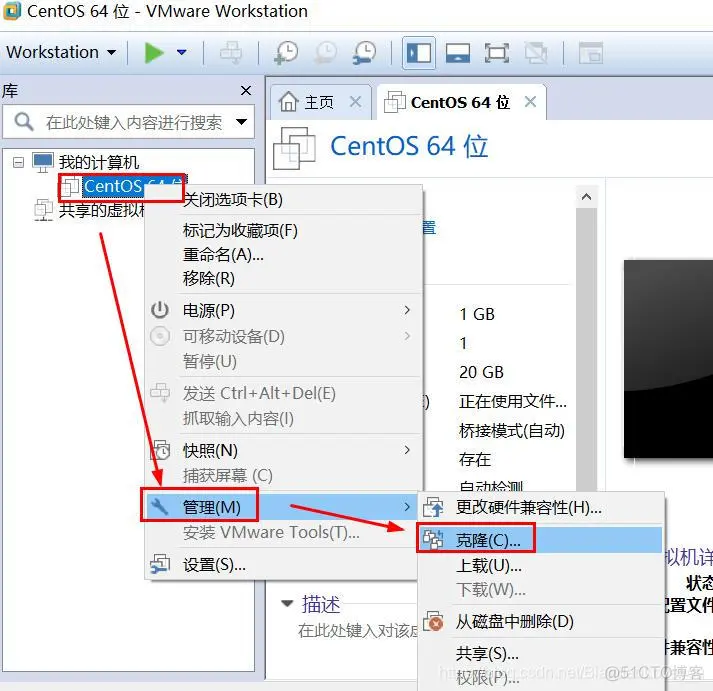This screenshot has width=713, height=691.
Task: Choose 权限(P)... submenu item
Action: [541, 677]
